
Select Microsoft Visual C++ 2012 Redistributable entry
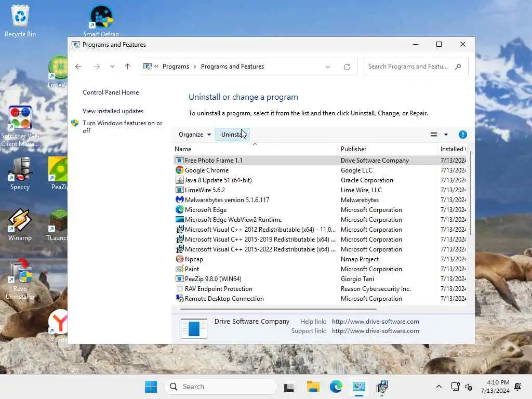coord(320,229)
